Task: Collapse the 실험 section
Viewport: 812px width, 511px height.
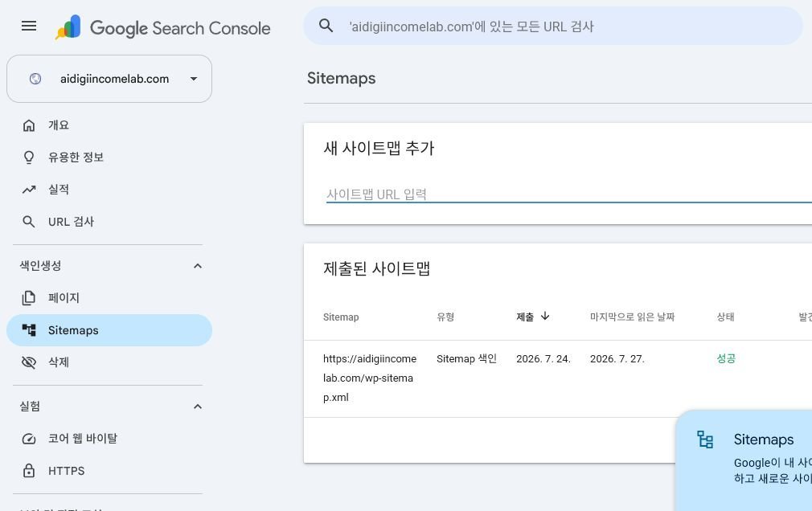Action: [197, 407]
